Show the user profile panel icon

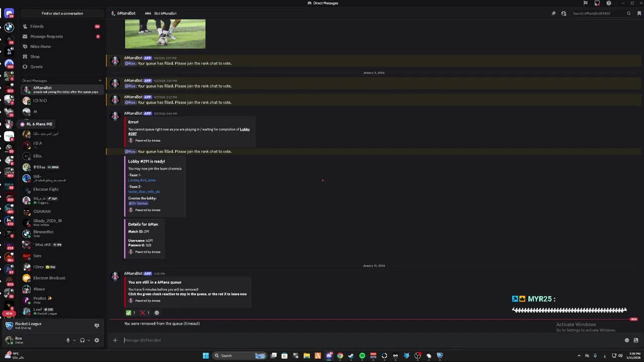point(563,14)
